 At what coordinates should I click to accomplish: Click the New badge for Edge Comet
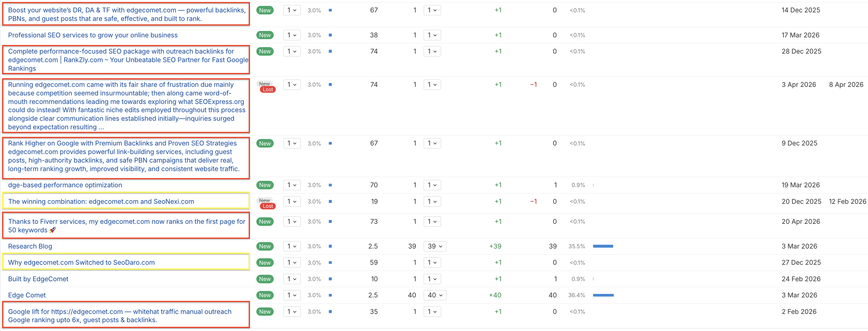point(265,295)
